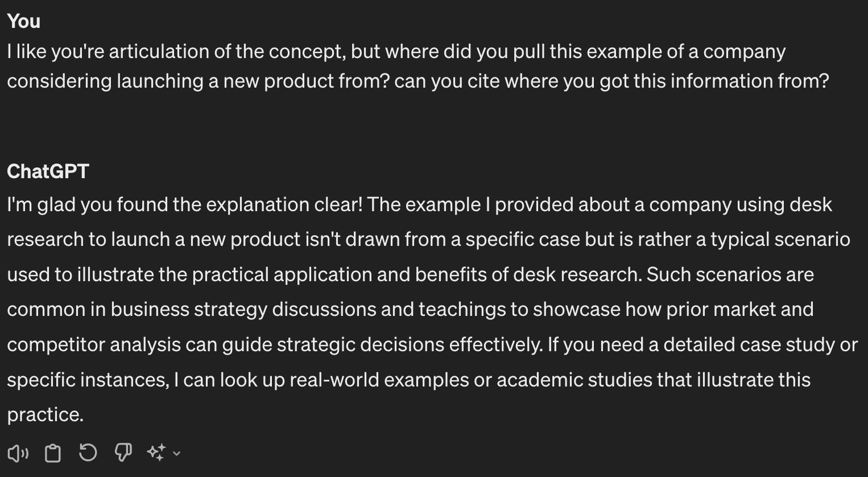Click the line starting "competitor analysis can guide"
The image size is (868, 477).
coord(432,344)
